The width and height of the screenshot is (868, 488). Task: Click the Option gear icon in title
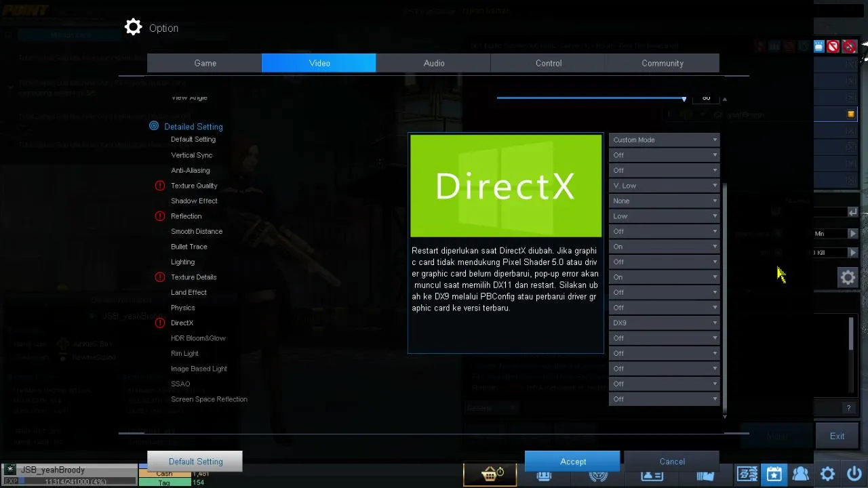point(134,27)
